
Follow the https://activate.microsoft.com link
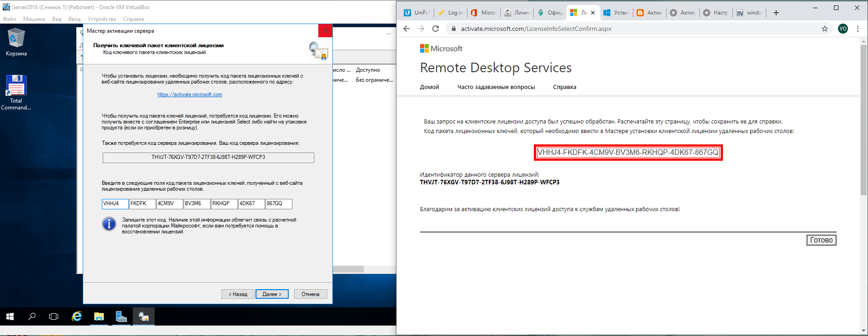[x=190, y=94]
